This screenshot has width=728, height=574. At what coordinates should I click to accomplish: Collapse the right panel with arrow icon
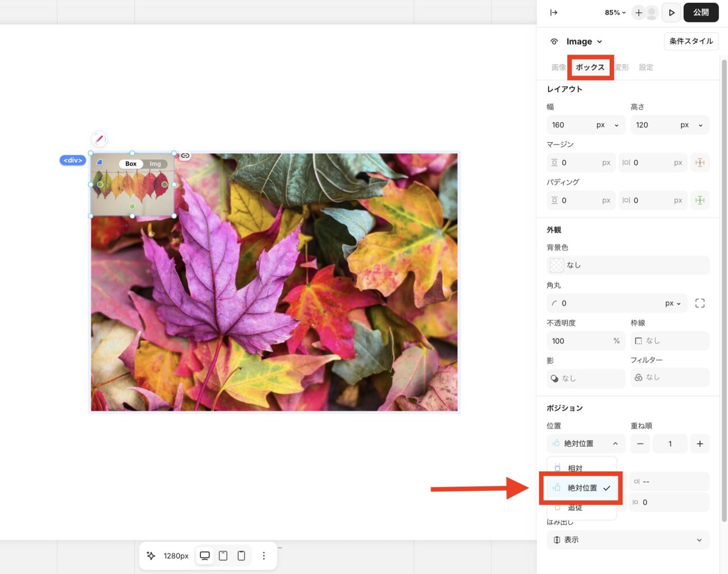coord(553,13)
